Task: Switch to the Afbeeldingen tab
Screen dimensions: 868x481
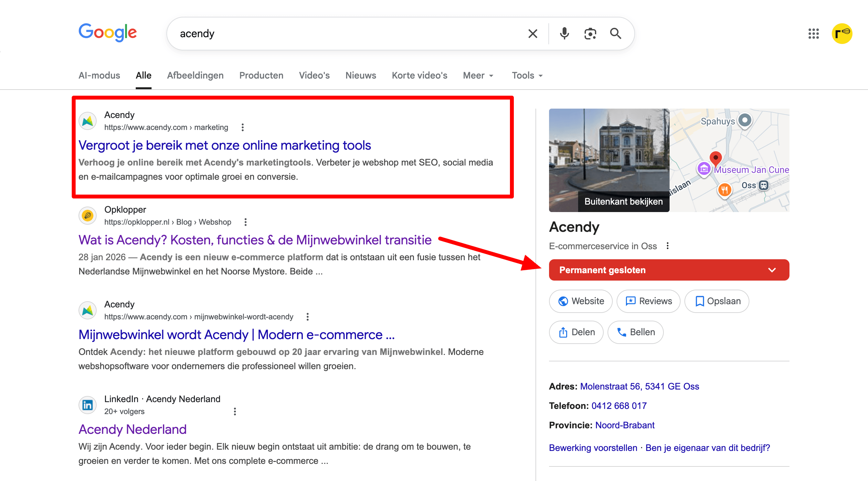Action: point(196,76)
